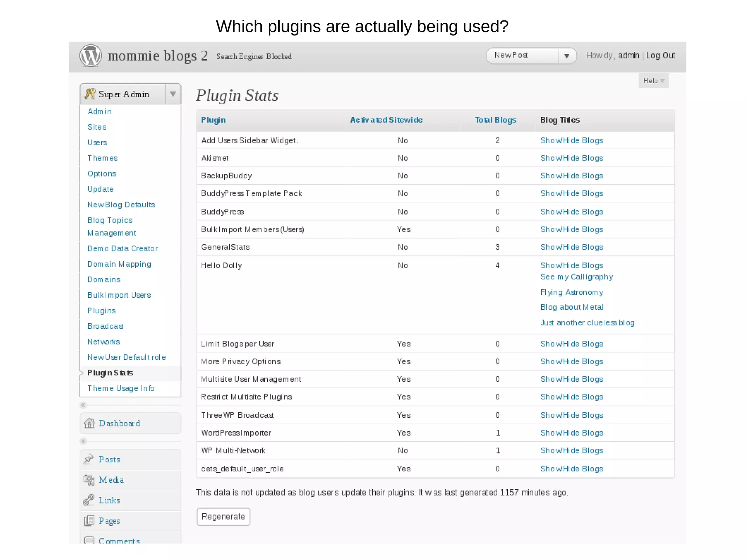
Task: Open Demo Data Creator menu item
Action: pos(123,248)
